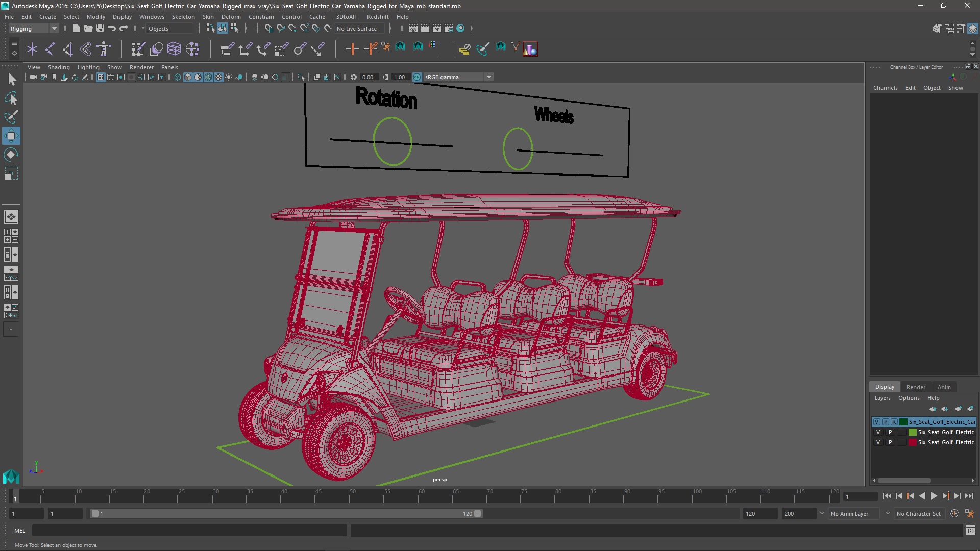Activate the Lasso Select tool
Image resolution: width=980 pixels, height=551 pixels.
click(11, 98)
